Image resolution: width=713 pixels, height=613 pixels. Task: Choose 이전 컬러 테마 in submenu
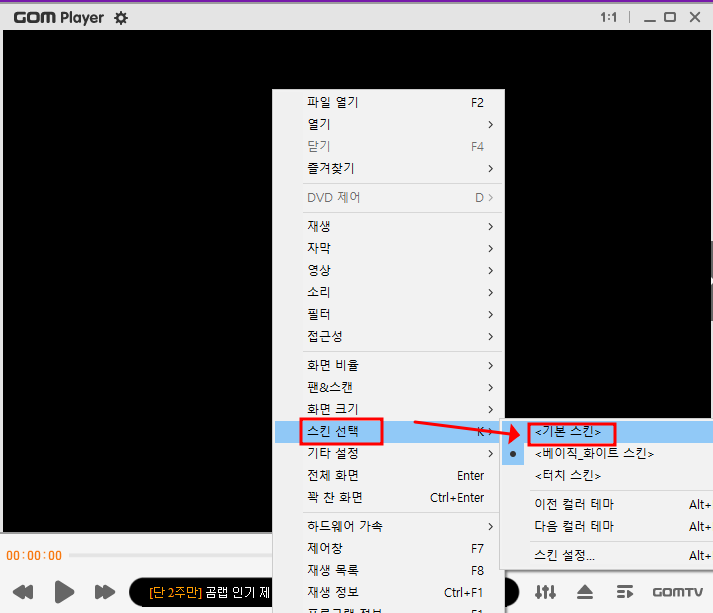click(x=608, y=504)
